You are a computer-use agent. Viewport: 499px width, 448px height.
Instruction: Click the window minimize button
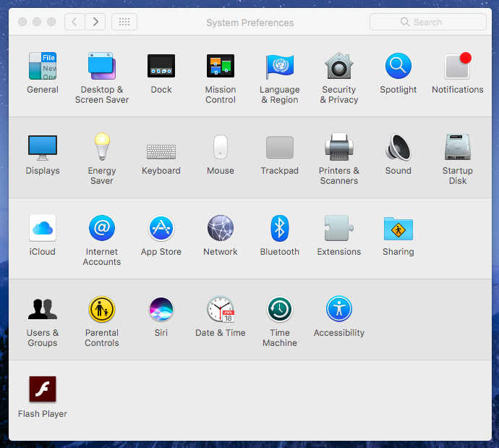[x=37, y=22]
